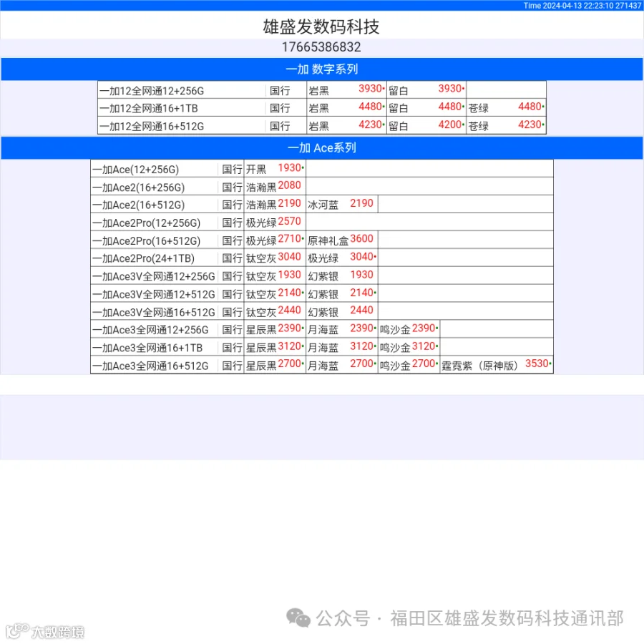
Task: Click 极光绿 price 2570 in Ace2Pro(12+256G) row
Action: pyautogui.click(x=290, y=222)
